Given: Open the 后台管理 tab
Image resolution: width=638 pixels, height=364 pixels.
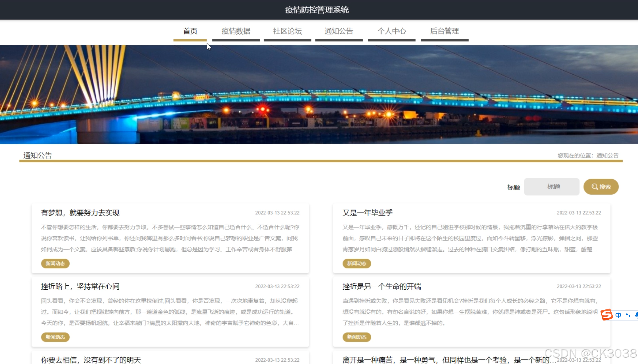Looking at the screenshot, I should [445, 31].
